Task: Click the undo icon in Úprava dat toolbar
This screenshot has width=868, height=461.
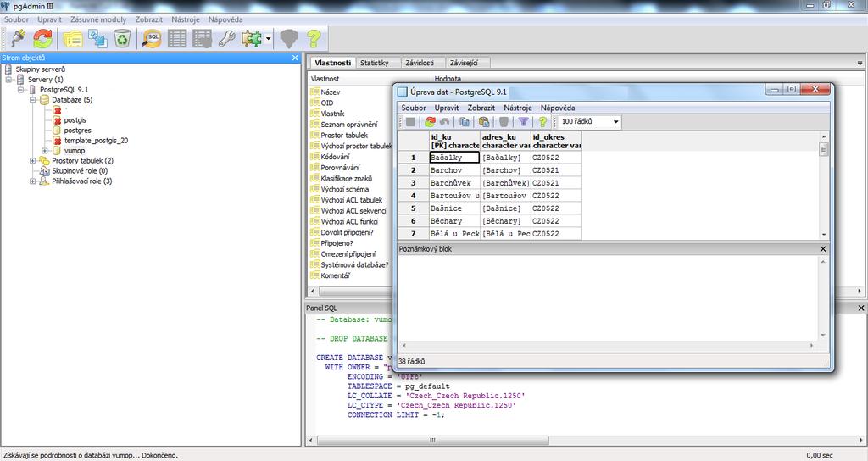Action: [444, 122]
